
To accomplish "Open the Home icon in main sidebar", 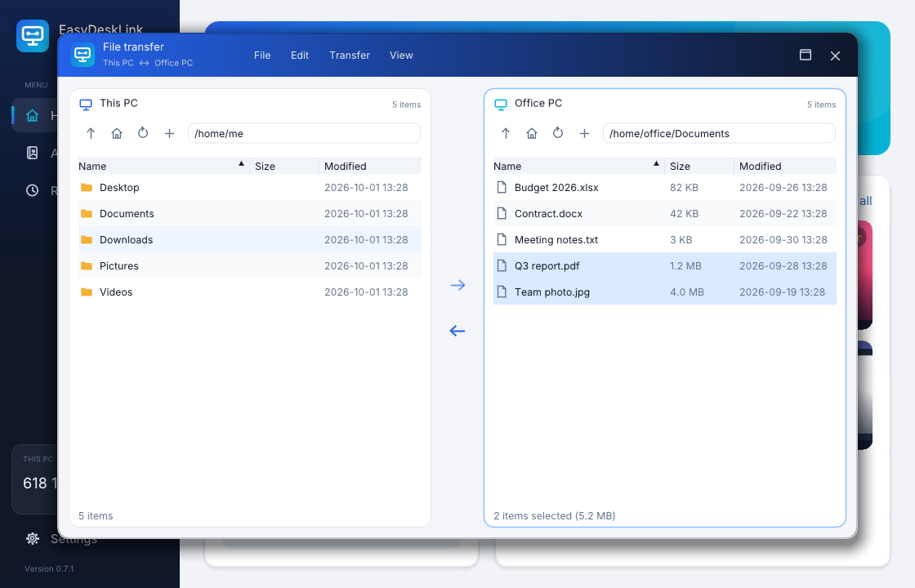I will click(32, 115).
